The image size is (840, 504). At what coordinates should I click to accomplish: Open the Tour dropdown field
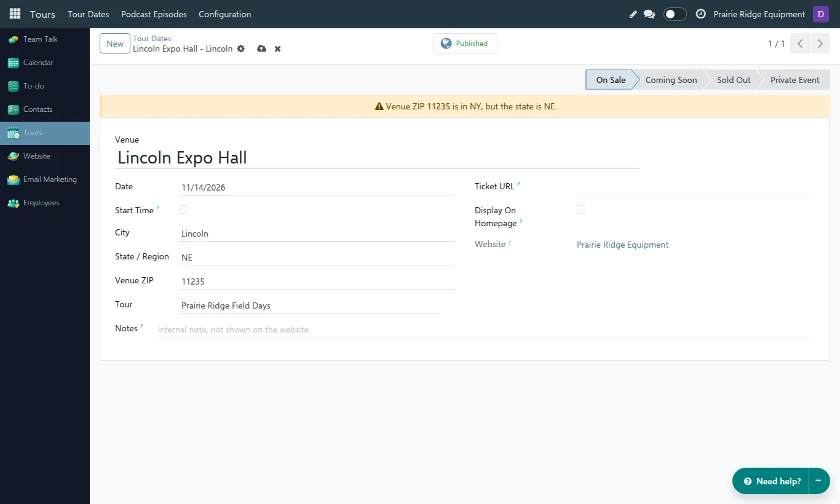coord(309,305)
